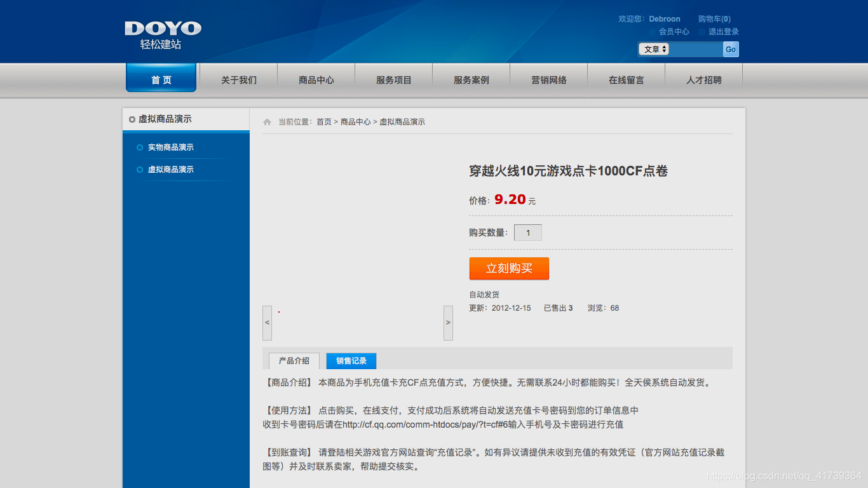Open 营销网络 menu item
Screen dimensions: 868x488
click(x=549, y=80)
